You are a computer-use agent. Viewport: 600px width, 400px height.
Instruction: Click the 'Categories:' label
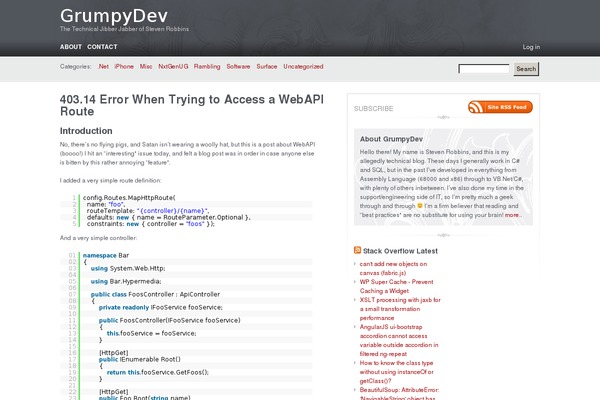pyautogui.click(x=76, y=67)
